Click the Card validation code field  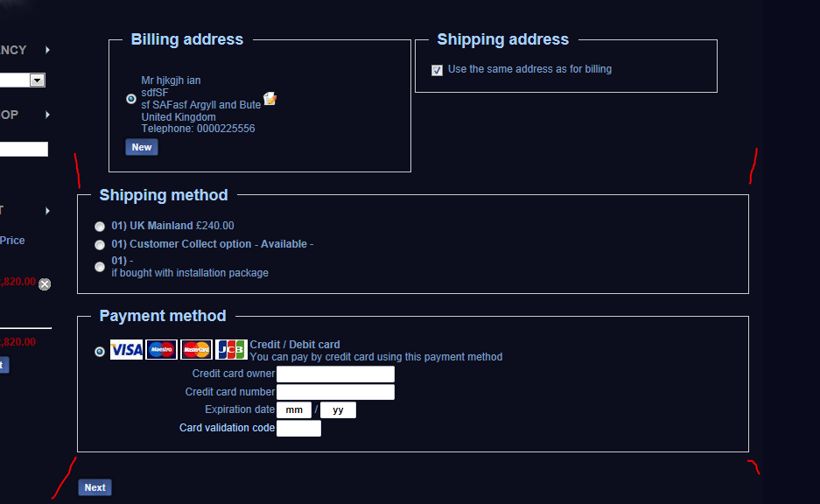click(298, 429)
